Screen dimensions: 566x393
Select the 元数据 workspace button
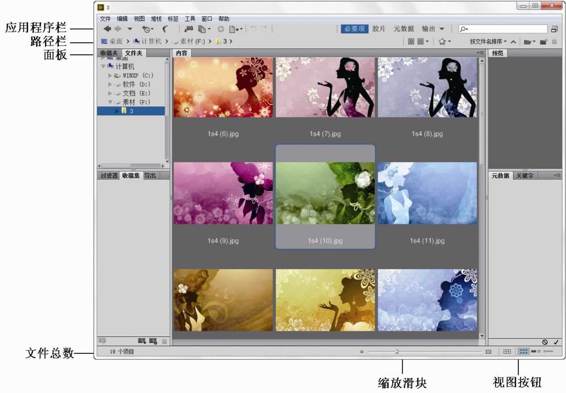(x=403, y=29)
